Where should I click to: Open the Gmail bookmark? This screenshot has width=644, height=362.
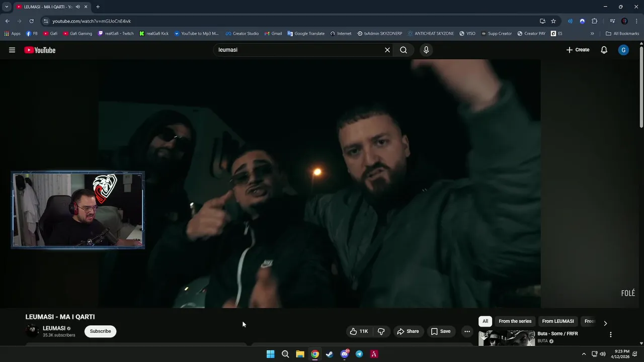(273, 34)
